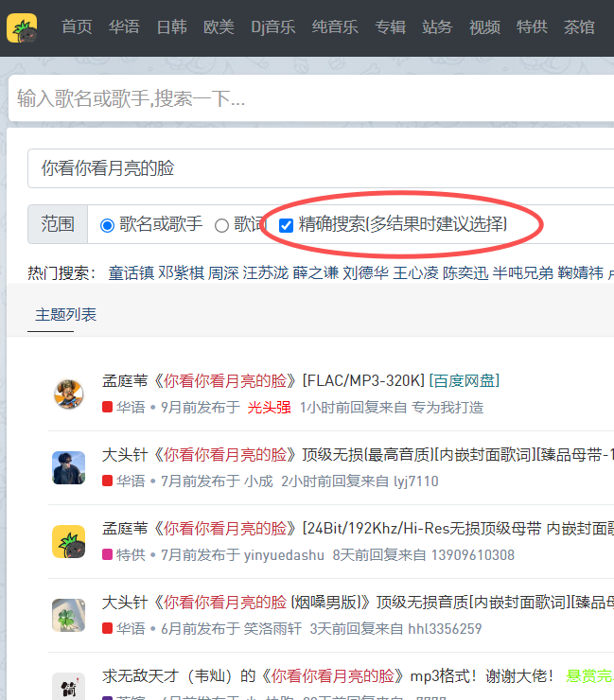Select the 歌词 search scope radio
This screenshot has width=614, height=700.
click(x=221, y=225)
